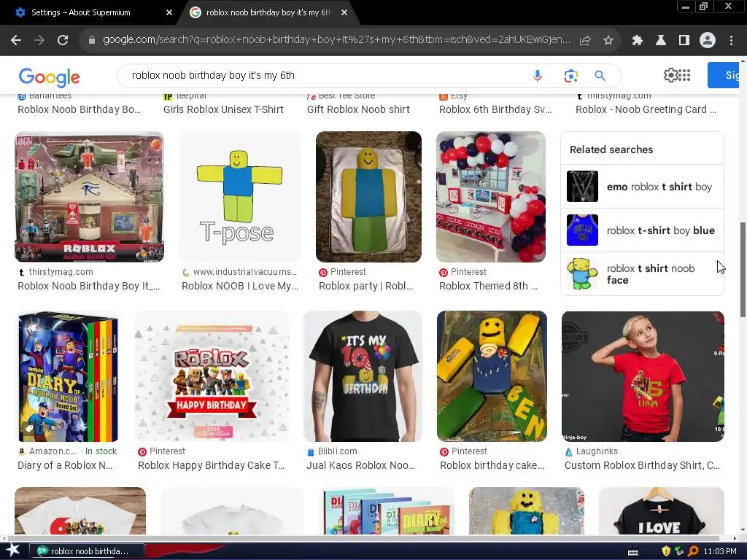The image size is (747, 560).
Task: Open the Extensions puzzle icon
Action: (638, 41)
